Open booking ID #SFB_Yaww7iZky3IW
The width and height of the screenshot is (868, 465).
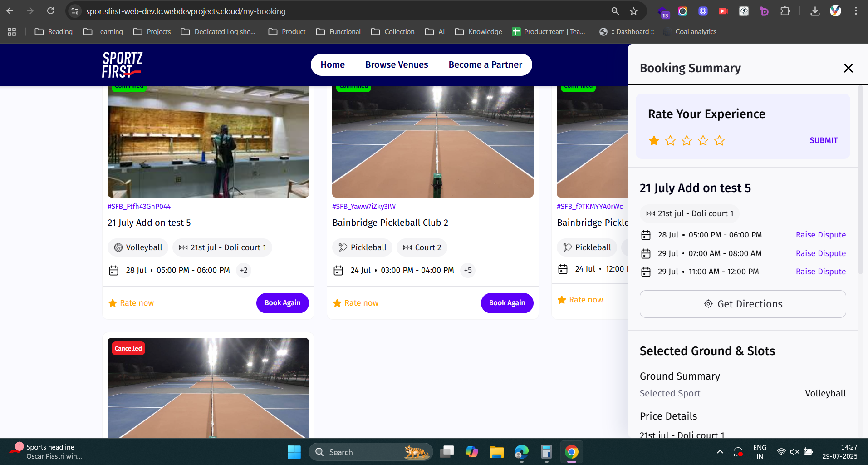pyautogui.click(x=363, y=206)
